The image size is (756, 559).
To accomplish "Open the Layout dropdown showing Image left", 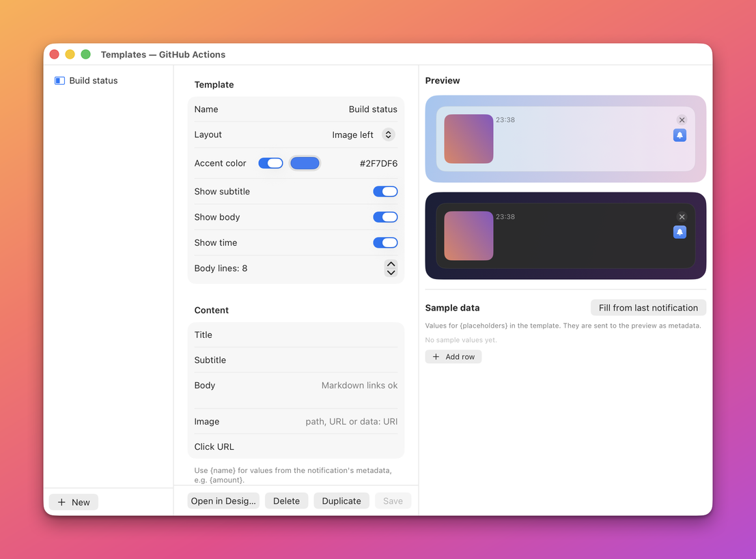I will tap(364, 135).
